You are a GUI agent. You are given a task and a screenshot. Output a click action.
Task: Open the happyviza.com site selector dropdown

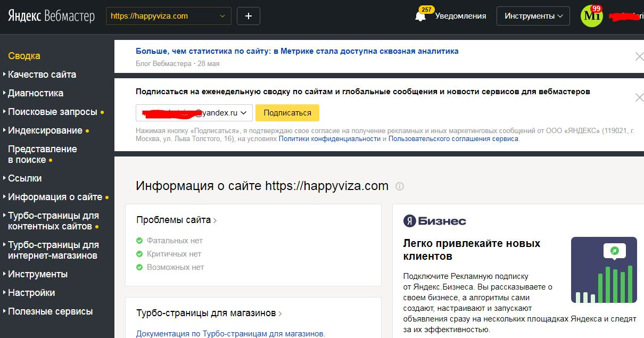pos(169,16)
